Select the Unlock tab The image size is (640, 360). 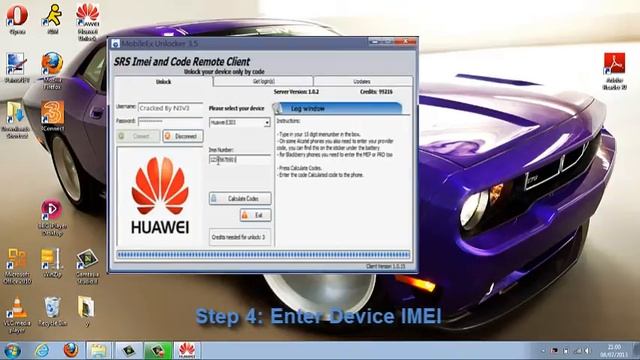[x=163, y=82]
